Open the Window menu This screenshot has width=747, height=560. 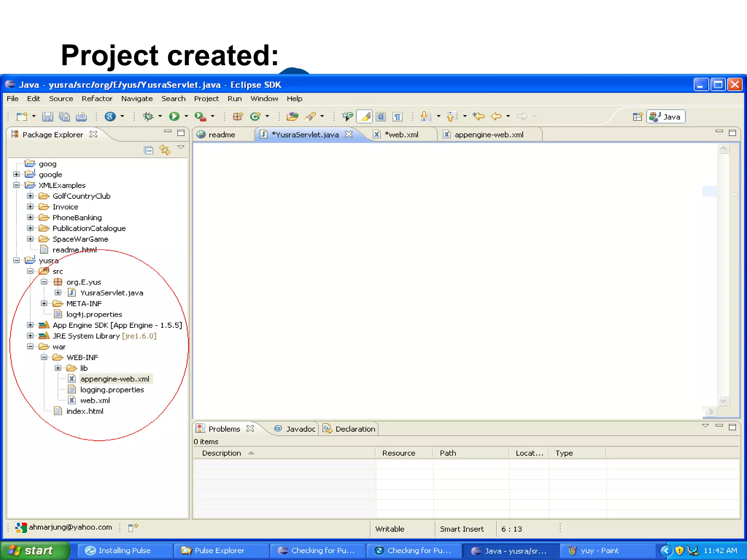pyautogui.click(x=264, y=98)
